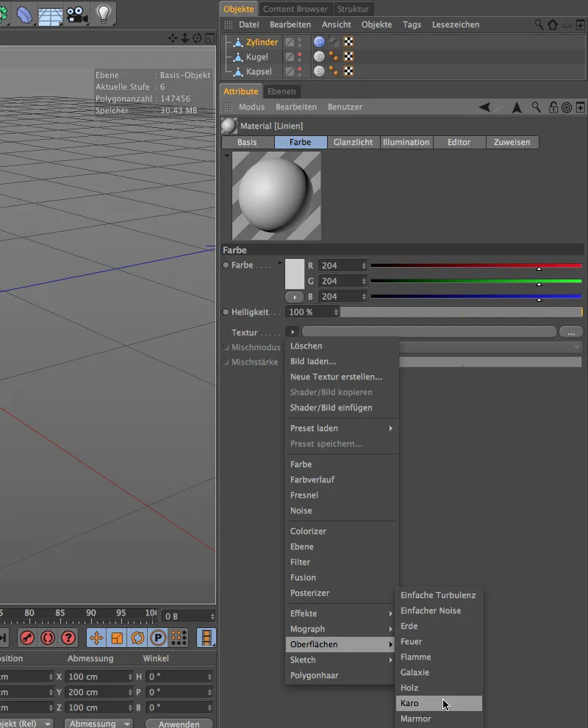The height and width of the screenshot is (728, 588).
Task: Click the eye icon in Objekte manager
Action: (x=567, y=25)
